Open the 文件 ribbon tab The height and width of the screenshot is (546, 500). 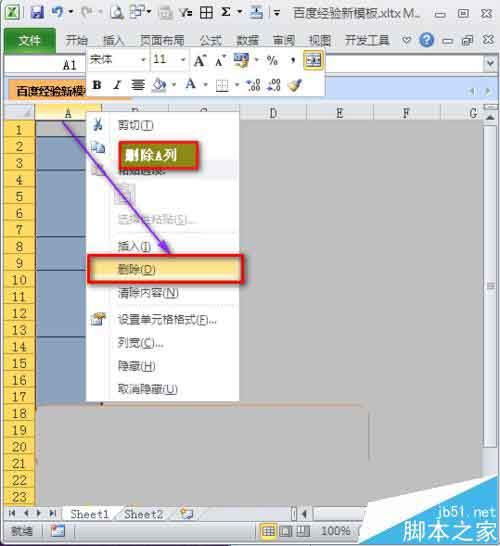pyautogui.click(x=30, y=40)
